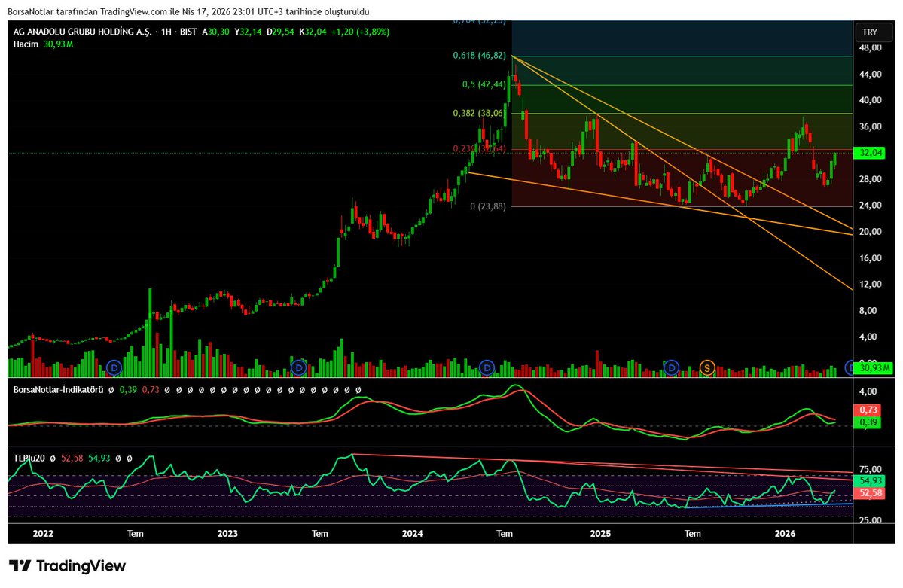Viewport: 903px width, 588px height.
Task: Click the 25,00 oscillator axis label
Action: 870,521
